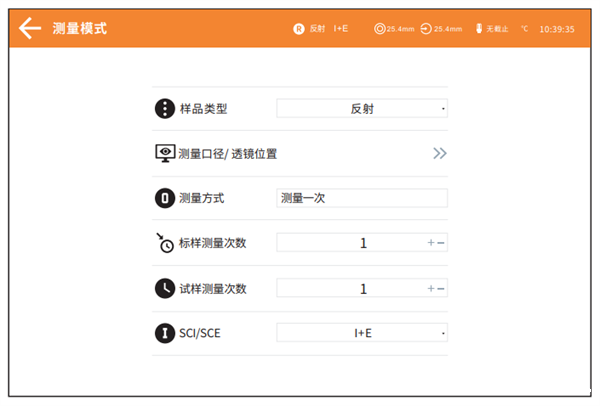Increase 标样测量次数 with the plus button
Screen dimensions: 600x406
click(431, 243)
